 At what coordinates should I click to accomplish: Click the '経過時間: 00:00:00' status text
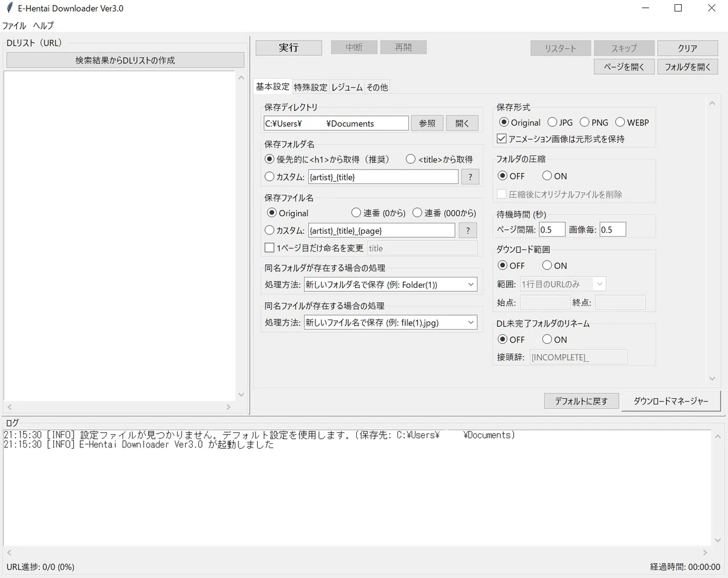click(685, 567)
